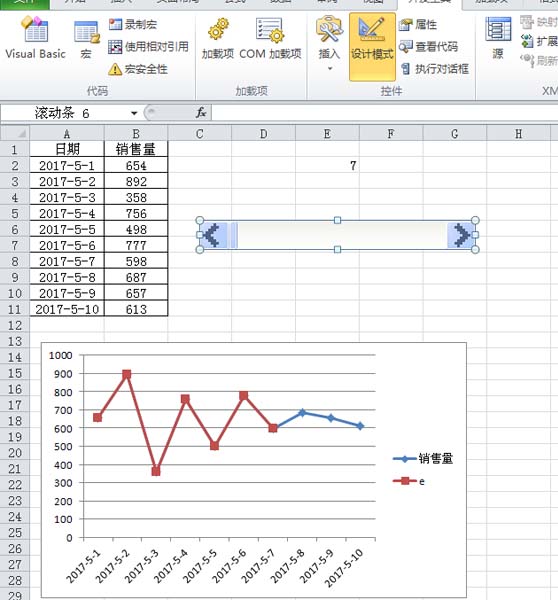Click the e legend entry in chart
Viewport: 558px width, 600px height.
pos(409,481)
